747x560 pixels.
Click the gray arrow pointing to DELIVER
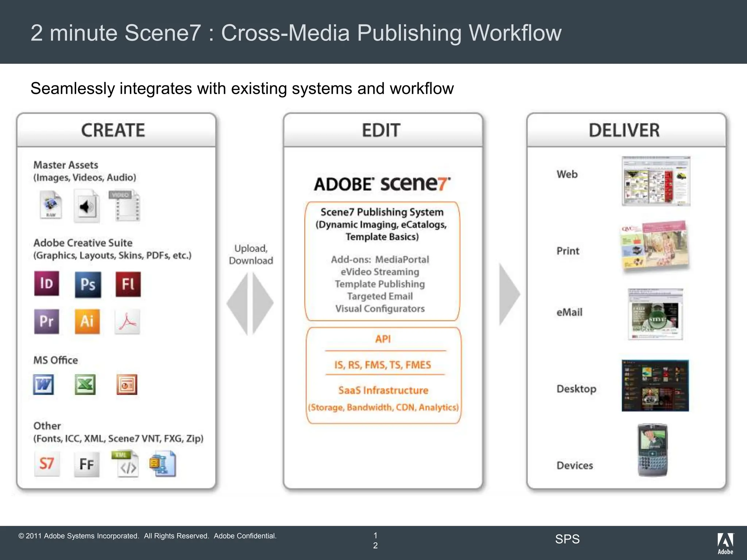tap(510, 294)
